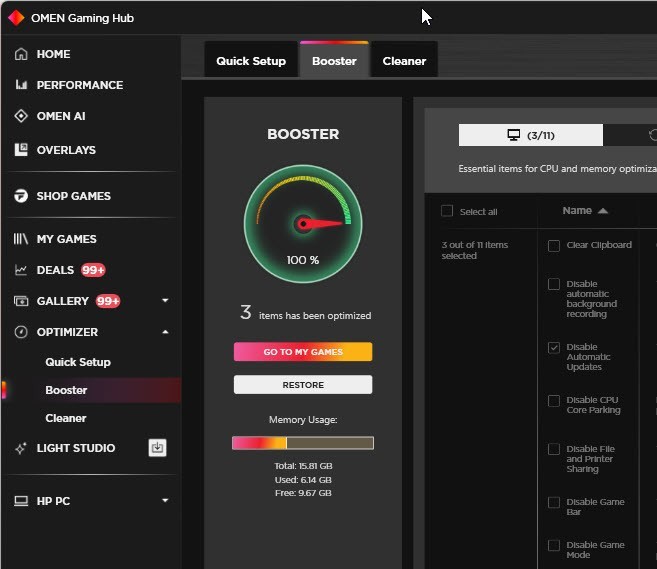Click the 'Memory Usage:' label
657x569 pixels.
coord(303,420)
